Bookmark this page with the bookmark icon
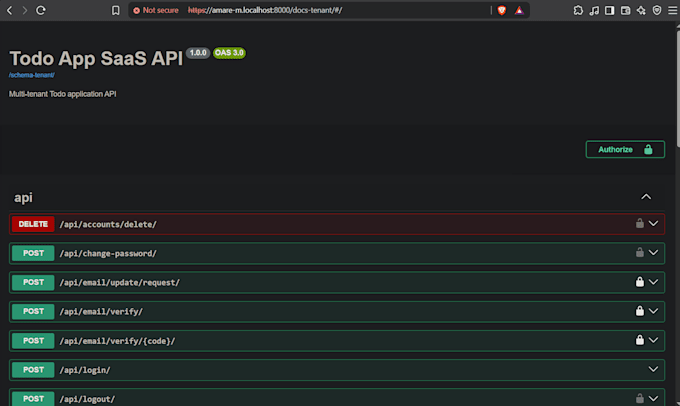Viewport: 680px width, 406px height. click(115, 10)
